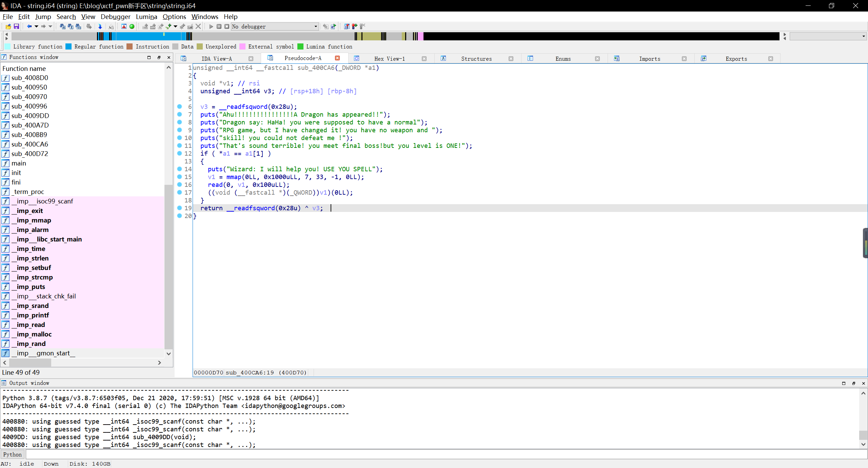The image size is (868, 468).
Task: Click the Pause process icon
Action: coord(219,26)
